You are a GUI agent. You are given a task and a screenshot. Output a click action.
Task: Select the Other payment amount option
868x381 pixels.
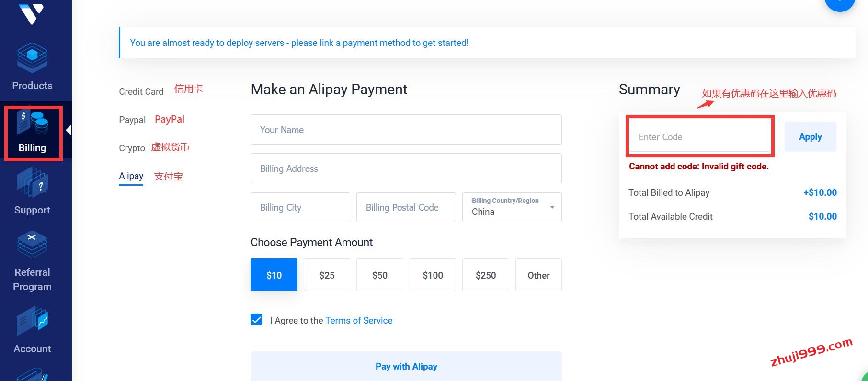[538, 275]
